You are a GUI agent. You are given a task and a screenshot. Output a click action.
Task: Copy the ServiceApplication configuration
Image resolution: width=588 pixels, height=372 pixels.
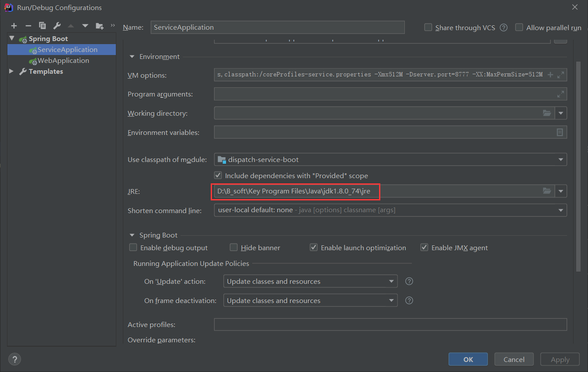coord(42,25)
